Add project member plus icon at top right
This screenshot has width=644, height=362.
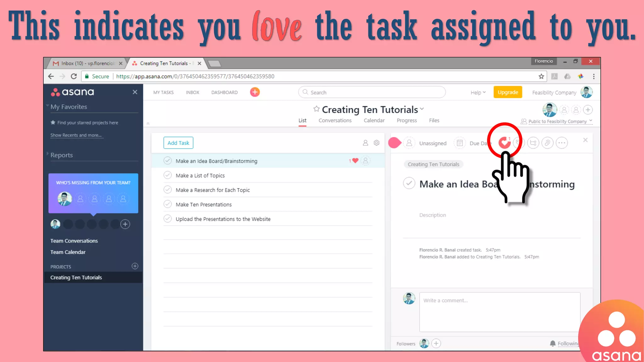(x=588, y=110)
